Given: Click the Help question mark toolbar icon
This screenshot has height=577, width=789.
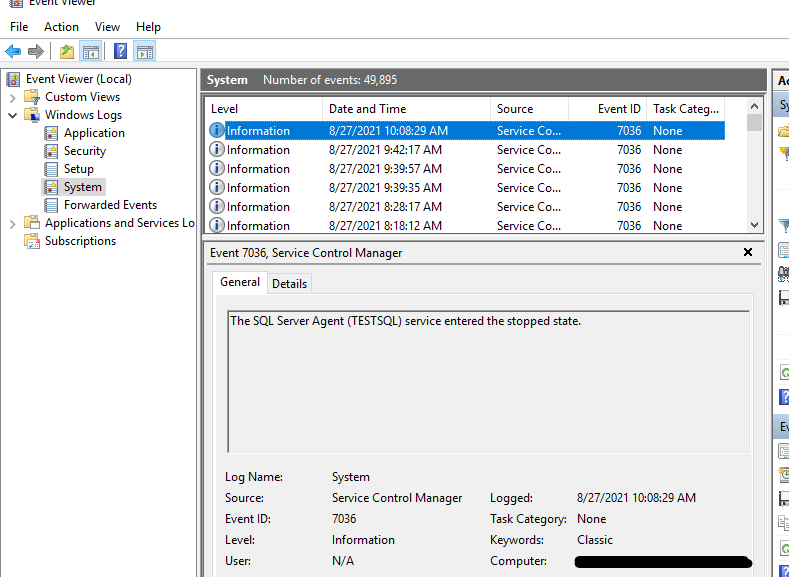Looking at the screenshot, I should tap(120, 51).
